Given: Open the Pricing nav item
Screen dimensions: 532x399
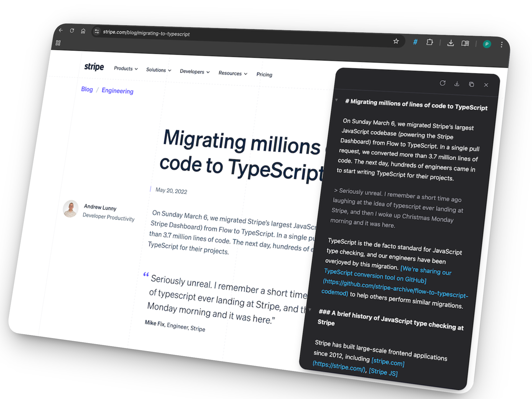Looking at the screenshot, I should (x=264, y=74).
